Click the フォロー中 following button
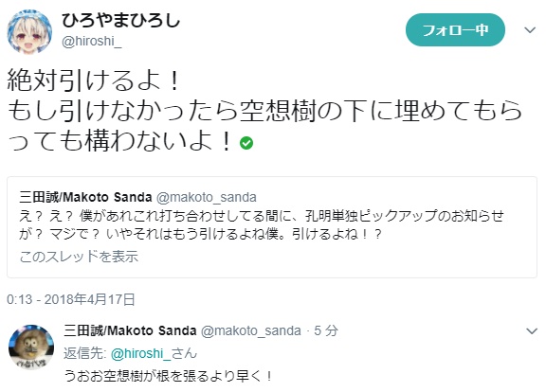Image resolution: width=546 pixels, height=392 pixels. 455,30
